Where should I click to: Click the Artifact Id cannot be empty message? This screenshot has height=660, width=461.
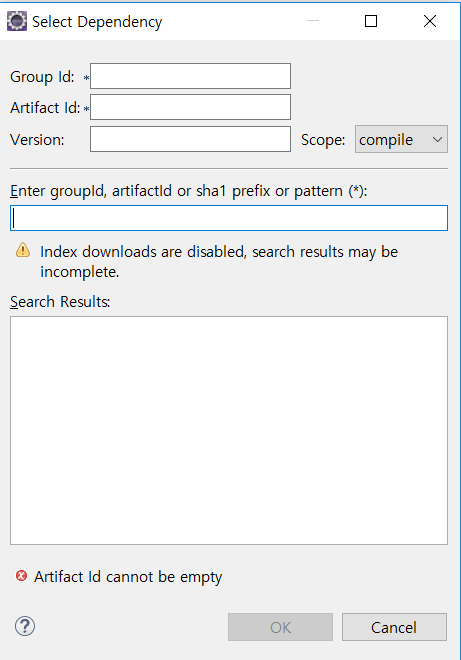128,577
